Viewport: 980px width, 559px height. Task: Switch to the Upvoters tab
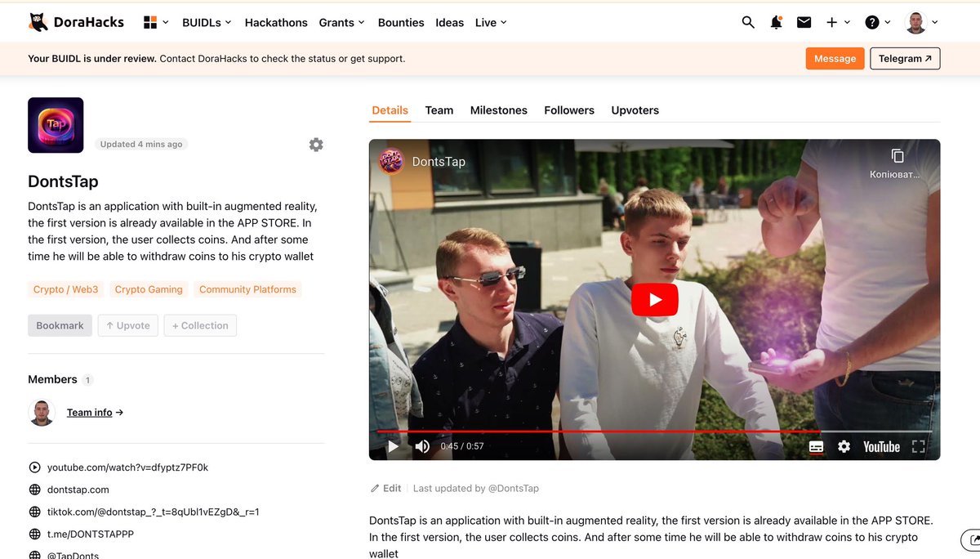(x=635, y=110)
